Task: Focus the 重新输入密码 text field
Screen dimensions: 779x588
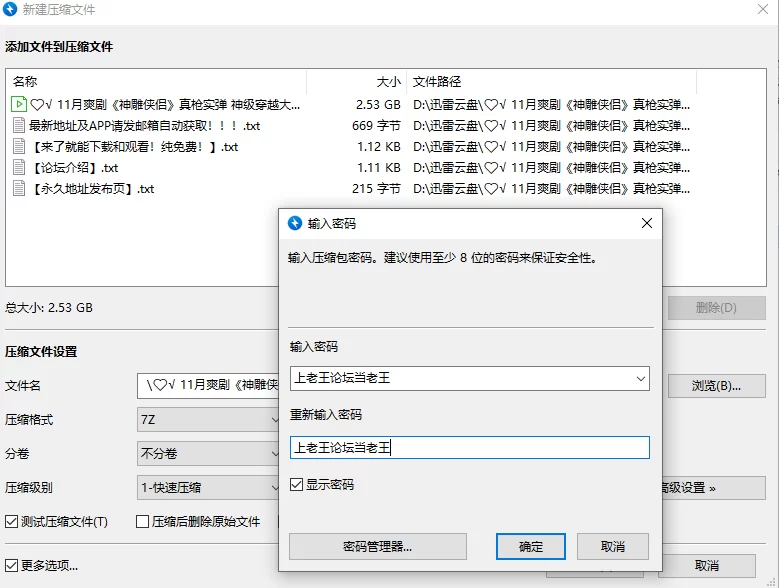Action: click(x=469, y=447)
